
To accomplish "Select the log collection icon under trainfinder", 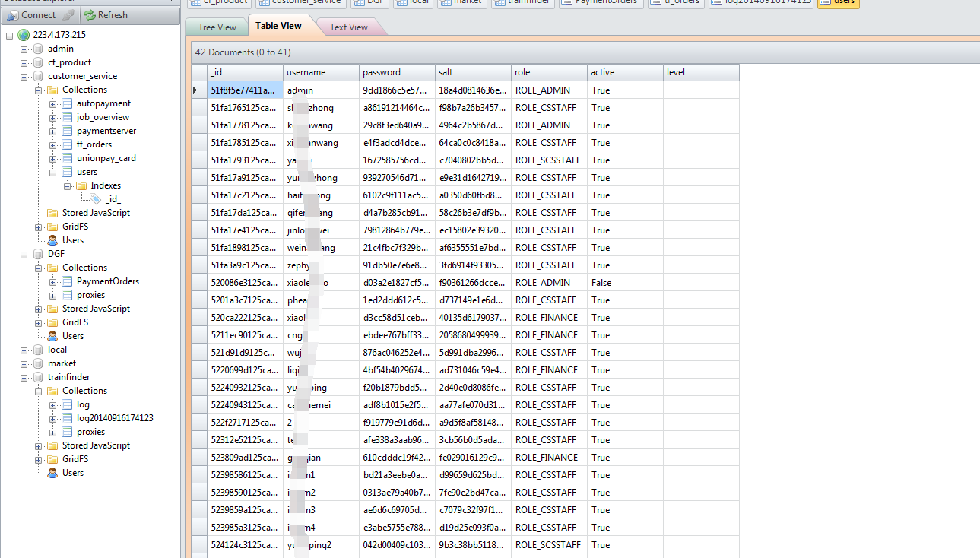I will [x=67, y=404].
